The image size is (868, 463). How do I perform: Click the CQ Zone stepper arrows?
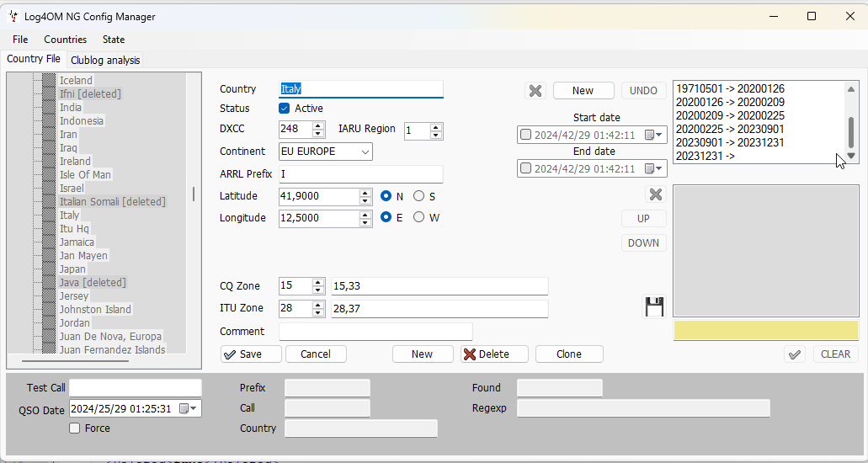point(318,286)
